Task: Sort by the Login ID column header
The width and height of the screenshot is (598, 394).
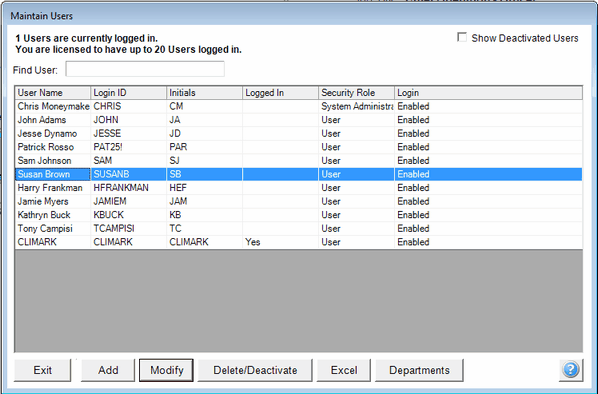Action: point(129,93)
